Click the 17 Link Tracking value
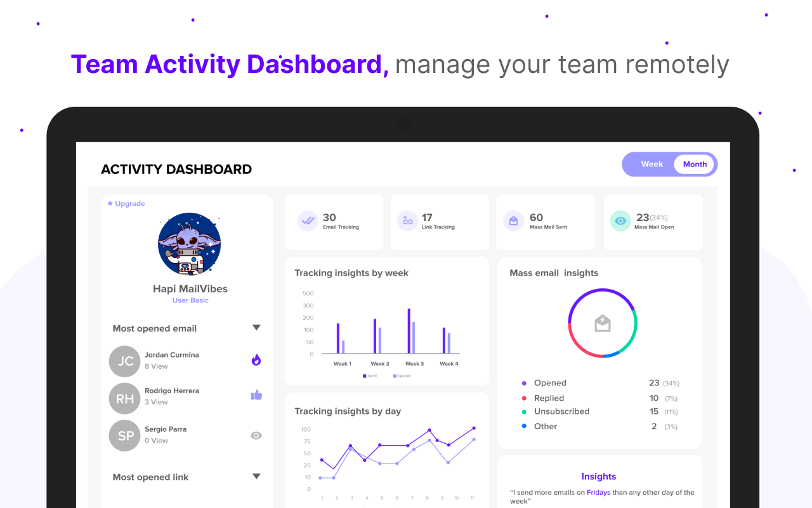This screenshot has height=508, width=812. click(x=427, y=218)
